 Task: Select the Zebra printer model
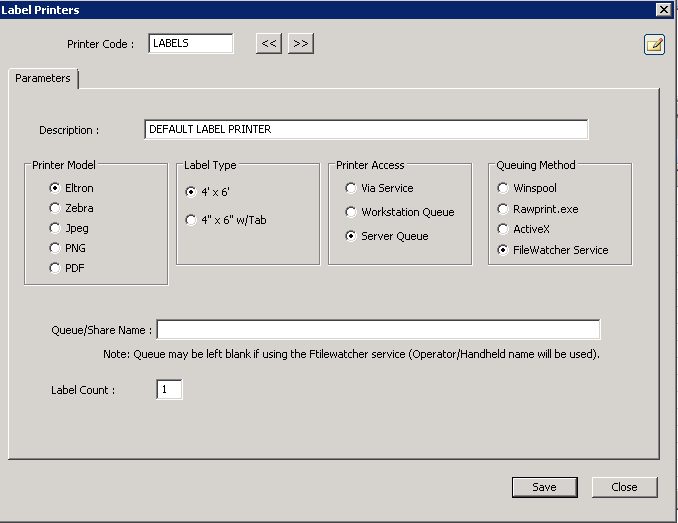(x=55, y=208)
